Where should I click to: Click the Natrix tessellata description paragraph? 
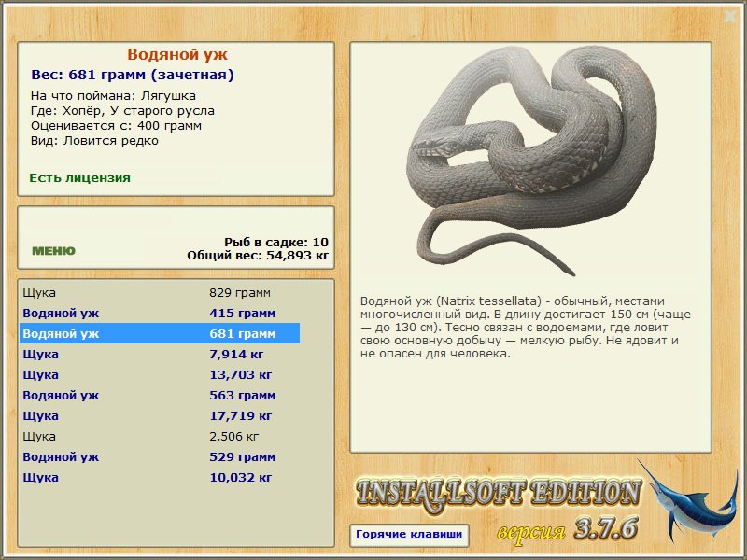[526, 328]
